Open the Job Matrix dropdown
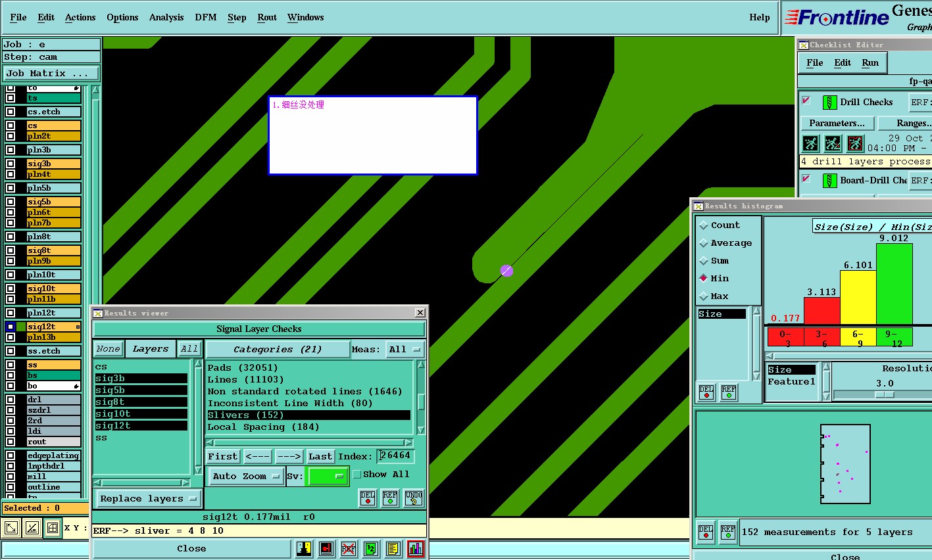Screen dimensions: 932x560 click(x=51, y=74)
